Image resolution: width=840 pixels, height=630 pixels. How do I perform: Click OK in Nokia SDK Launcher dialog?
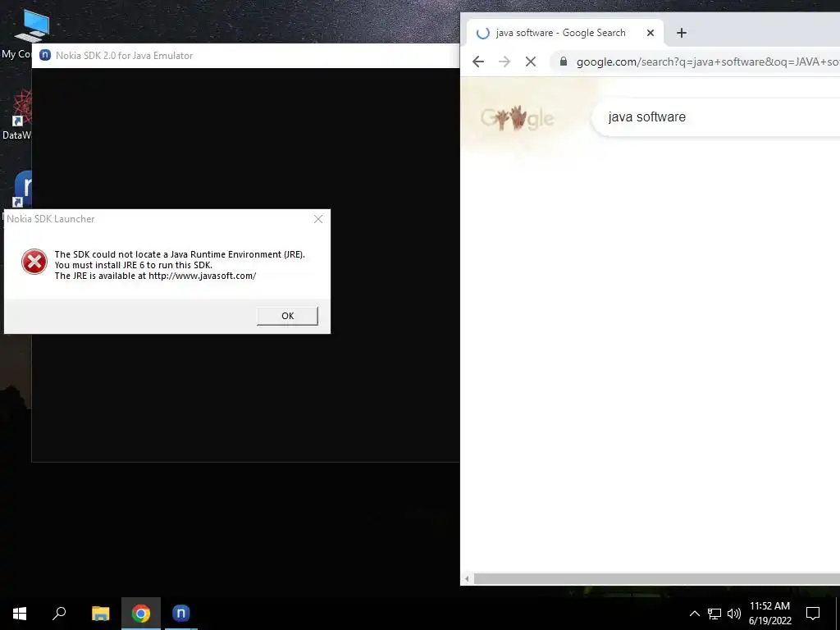coord(287,316)
